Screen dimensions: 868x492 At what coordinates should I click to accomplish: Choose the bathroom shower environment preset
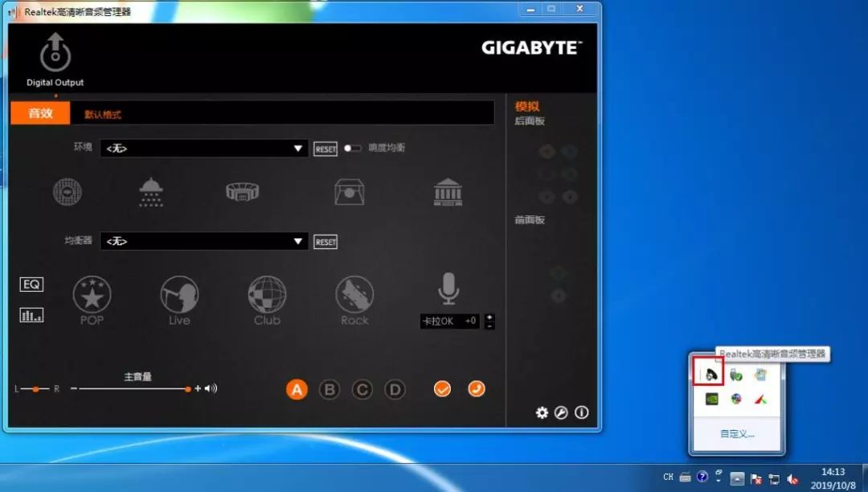151,192
